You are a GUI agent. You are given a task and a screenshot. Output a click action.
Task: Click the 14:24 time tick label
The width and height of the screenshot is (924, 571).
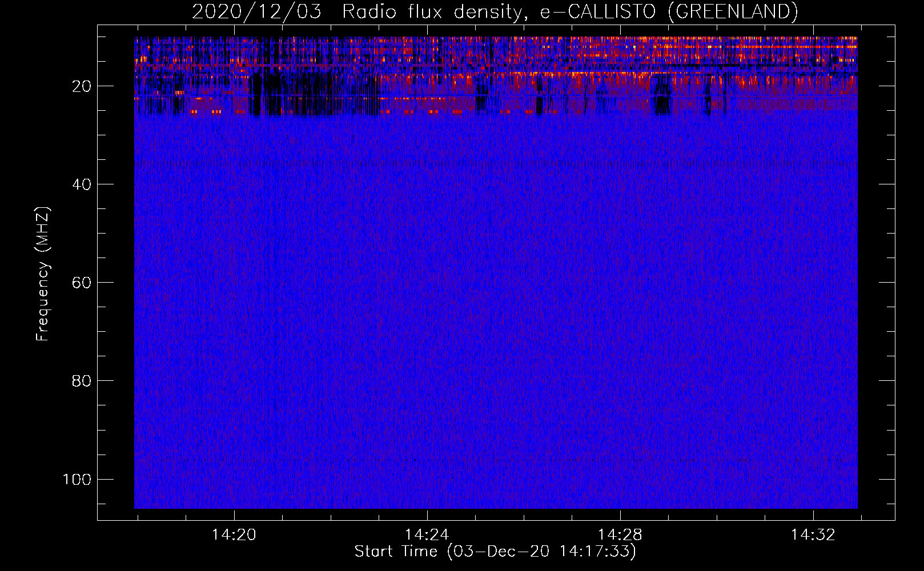click(427, 534)
